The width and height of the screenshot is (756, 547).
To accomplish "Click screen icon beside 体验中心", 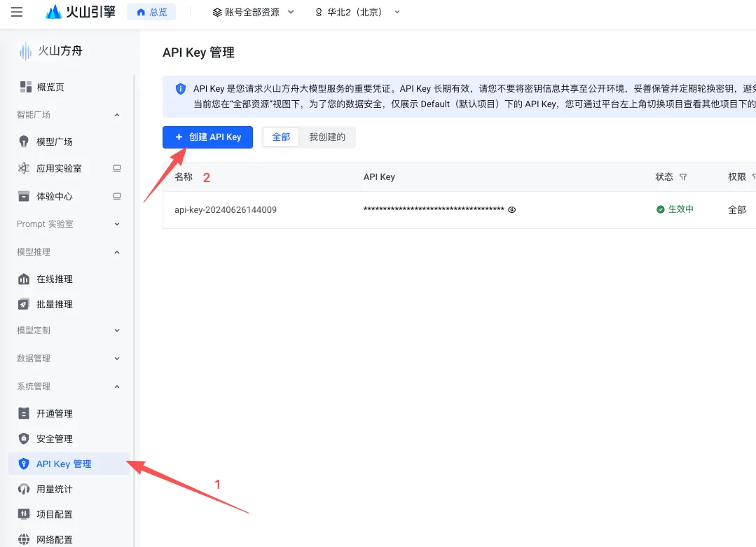I will pyautogui.click(x=117, y=196).
